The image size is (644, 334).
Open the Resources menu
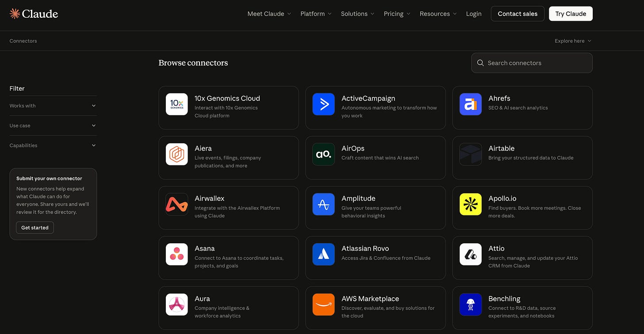click(x=438, y=14)
